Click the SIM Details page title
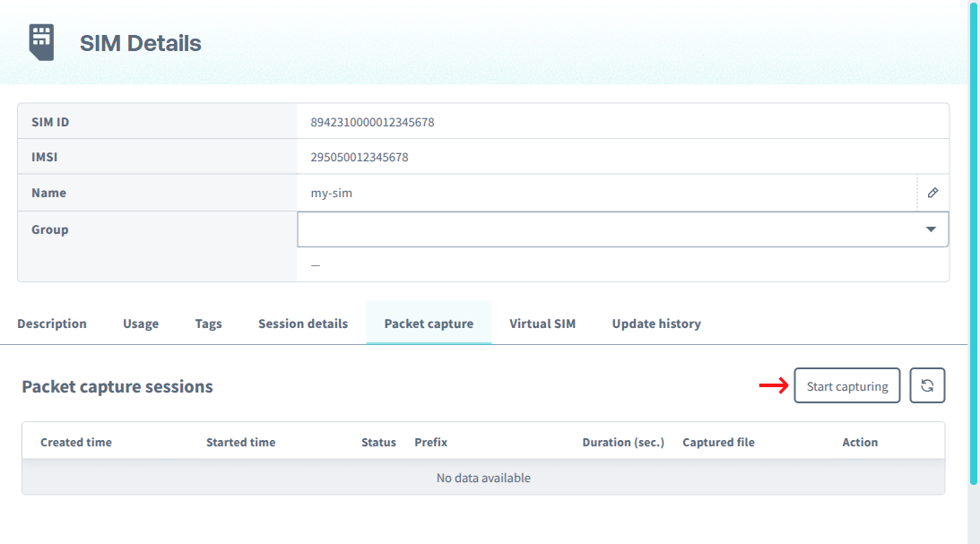Viewport: 980px width, 544px height. (139, 42)
